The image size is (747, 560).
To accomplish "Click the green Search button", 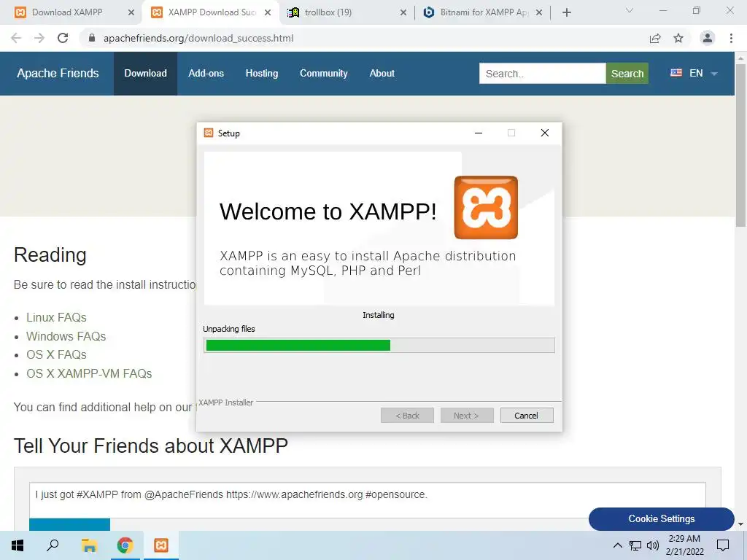I will pyautogui.click(x=627, y=74).
